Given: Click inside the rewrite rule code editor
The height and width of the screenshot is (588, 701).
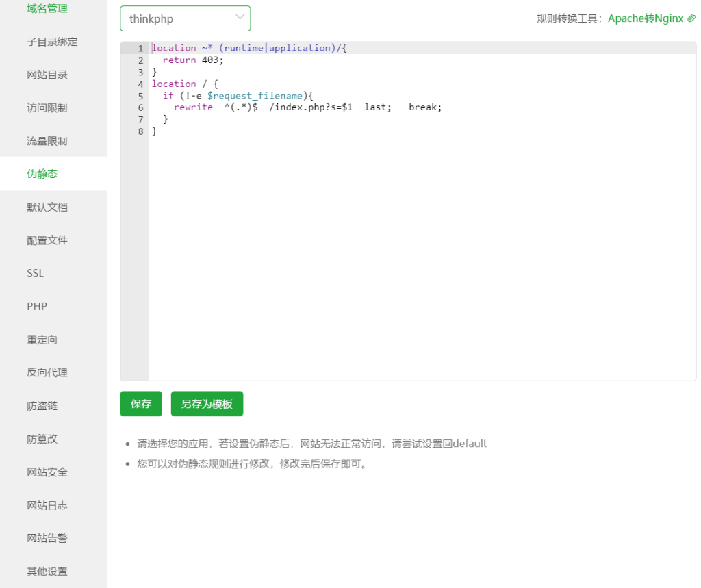Looking at the screenshot, I should pos(411,240).
